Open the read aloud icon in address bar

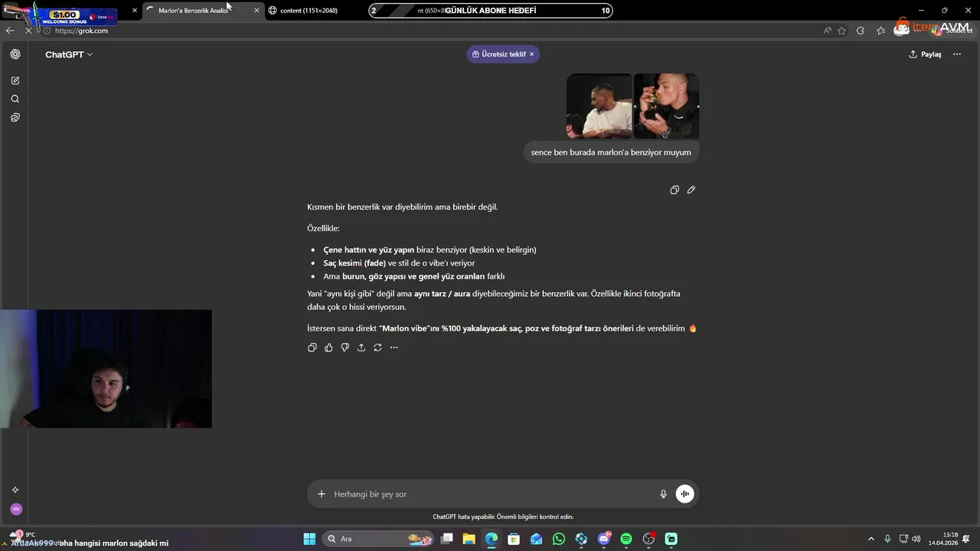828,31
